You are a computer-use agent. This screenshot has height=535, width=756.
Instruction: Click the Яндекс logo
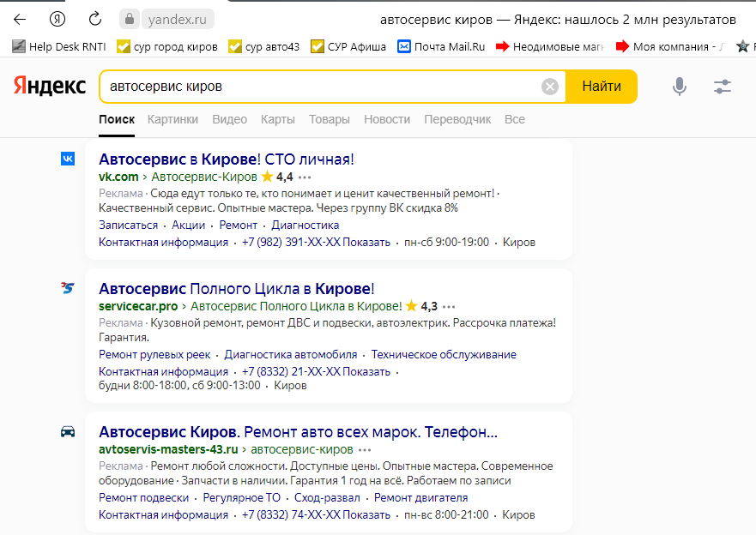coord(50,86)
